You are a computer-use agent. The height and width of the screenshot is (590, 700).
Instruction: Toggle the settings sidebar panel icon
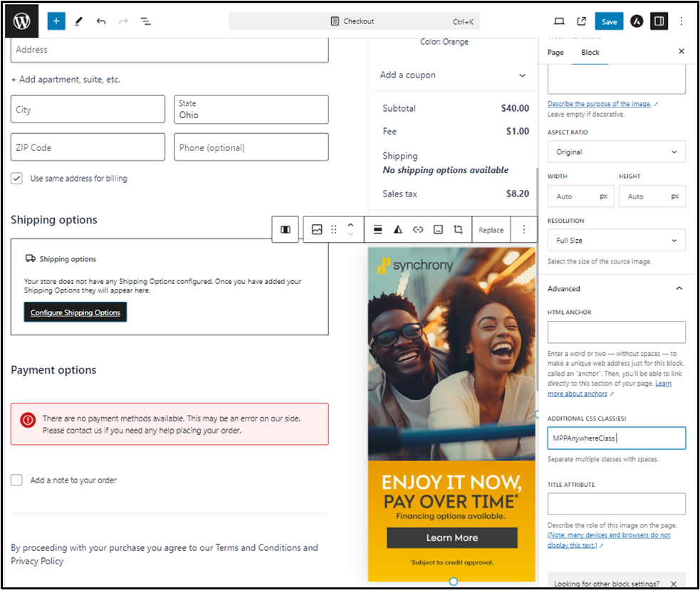click(659, 21)
